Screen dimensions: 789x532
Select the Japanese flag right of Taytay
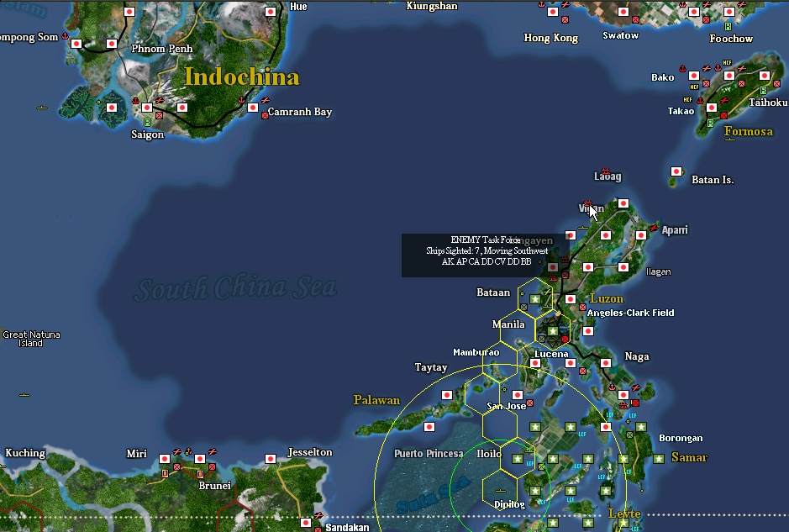coord(447,395)
